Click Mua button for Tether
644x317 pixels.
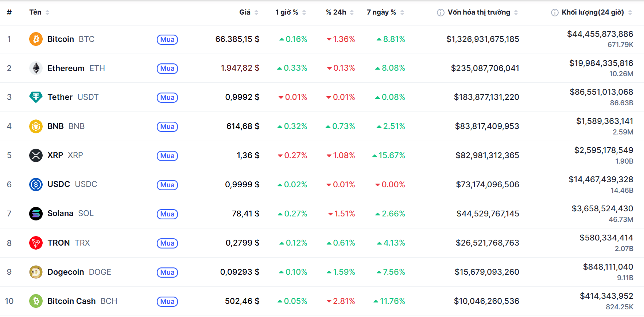(x=167, y=97)
